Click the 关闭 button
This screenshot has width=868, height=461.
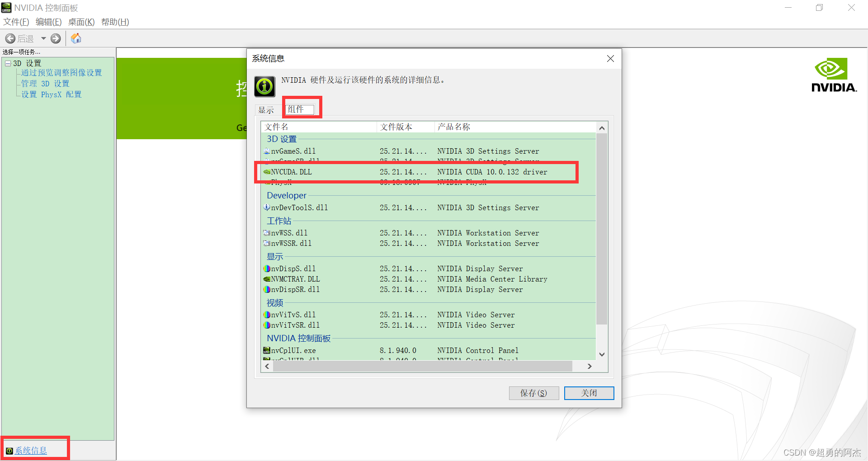tap(589, 393)
